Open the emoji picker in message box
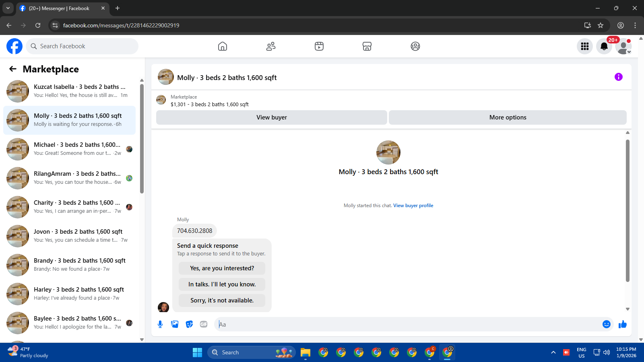Image resolution: width=644 pixels, height=362 pixels. [x=607, y=324]
